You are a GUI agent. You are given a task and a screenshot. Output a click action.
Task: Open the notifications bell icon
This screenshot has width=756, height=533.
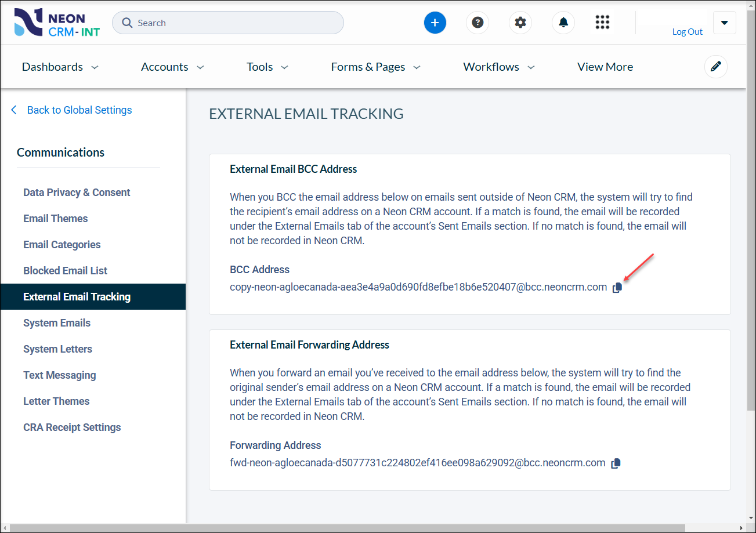pyautogui.click(x=563, y=23)
